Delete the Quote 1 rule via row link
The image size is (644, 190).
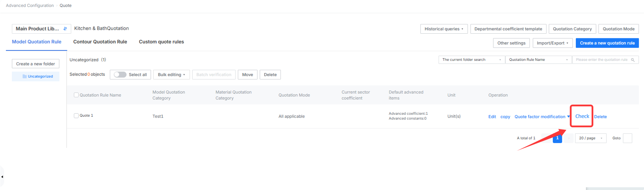point(600,117)
